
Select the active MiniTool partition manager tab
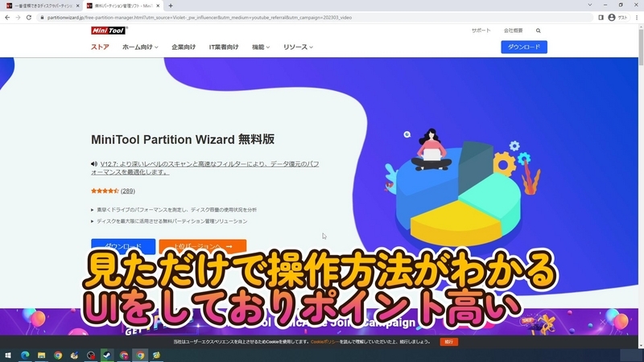click(123, 6)
